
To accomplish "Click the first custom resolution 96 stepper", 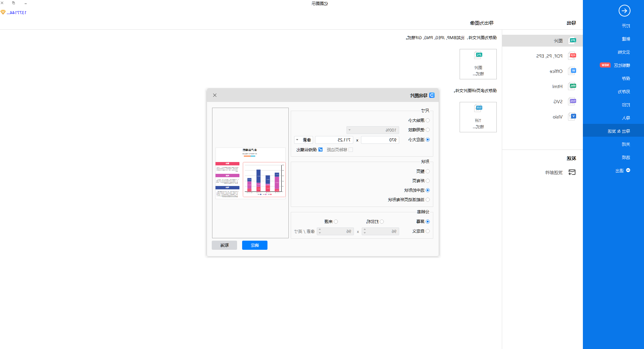I will tap(380, 232).
